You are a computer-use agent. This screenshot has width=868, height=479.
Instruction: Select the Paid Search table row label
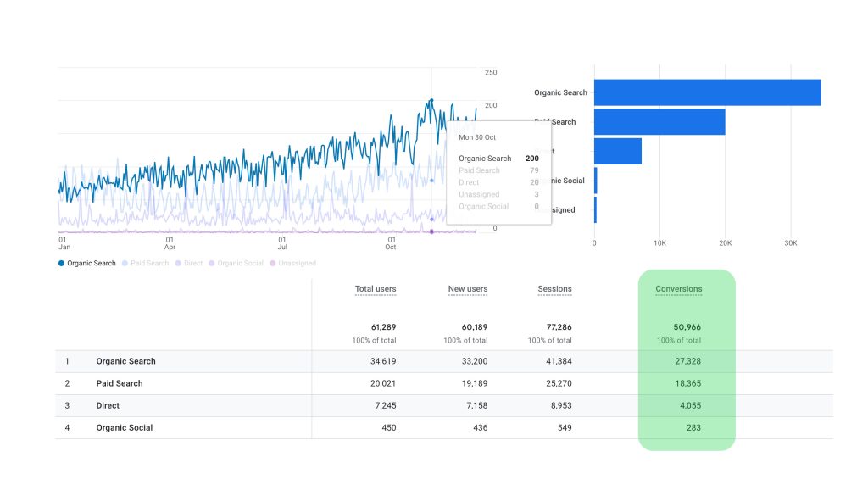120,383
